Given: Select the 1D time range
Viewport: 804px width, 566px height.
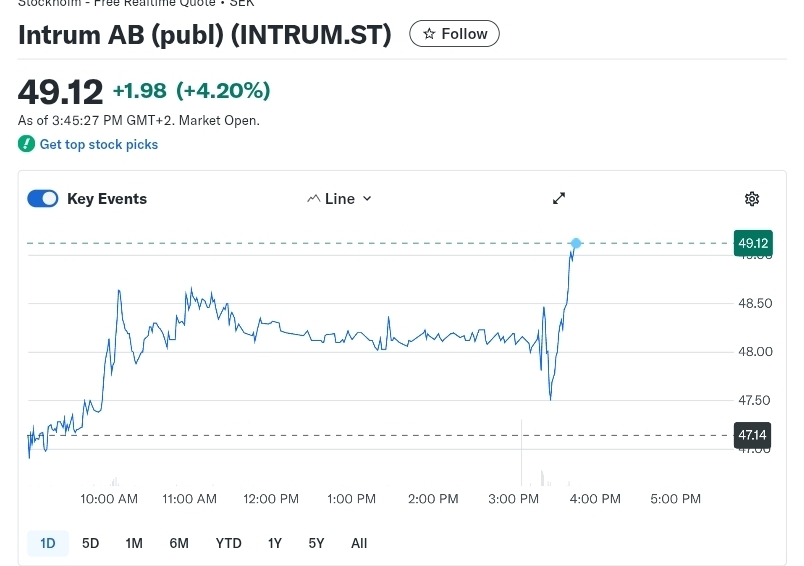Looking at the screenshot, I should click(x=48, y=543).
